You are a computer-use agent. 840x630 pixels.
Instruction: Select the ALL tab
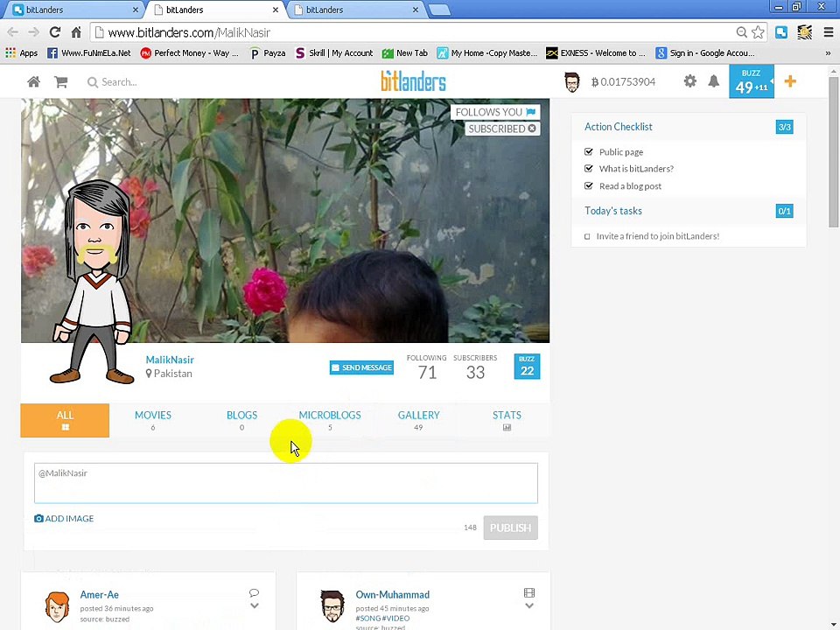tap(65, 421)
